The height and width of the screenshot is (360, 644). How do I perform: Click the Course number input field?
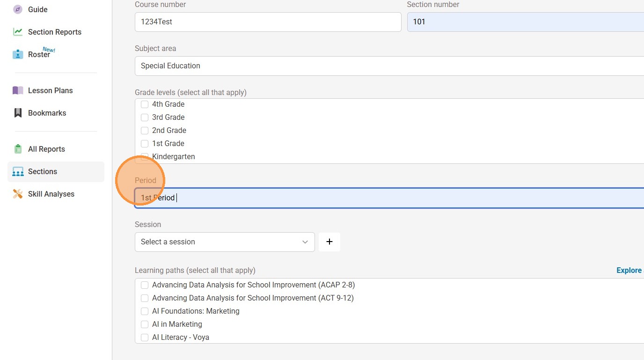point(268,22)
